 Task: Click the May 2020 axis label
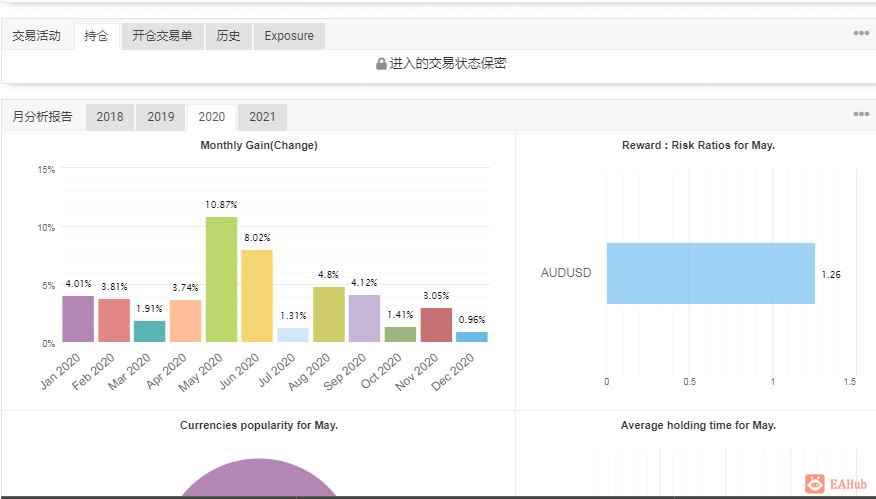[201, 372]
